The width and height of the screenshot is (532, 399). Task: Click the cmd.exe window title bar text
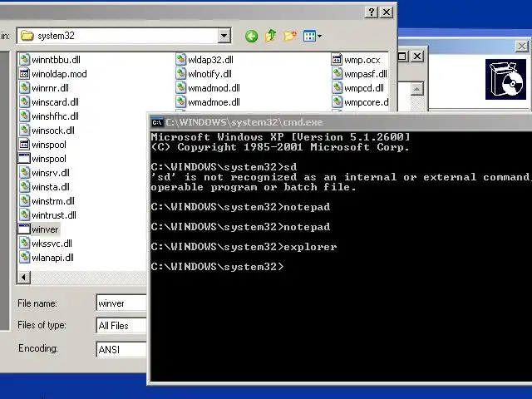click(x=244, y=122)
